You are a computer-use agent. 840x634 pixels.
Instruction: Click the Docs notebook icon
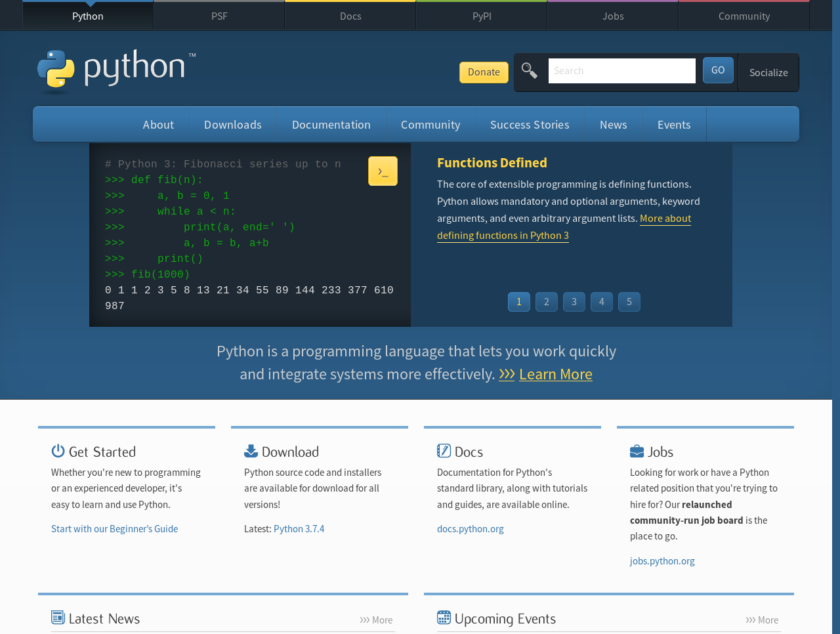[444, 451]
